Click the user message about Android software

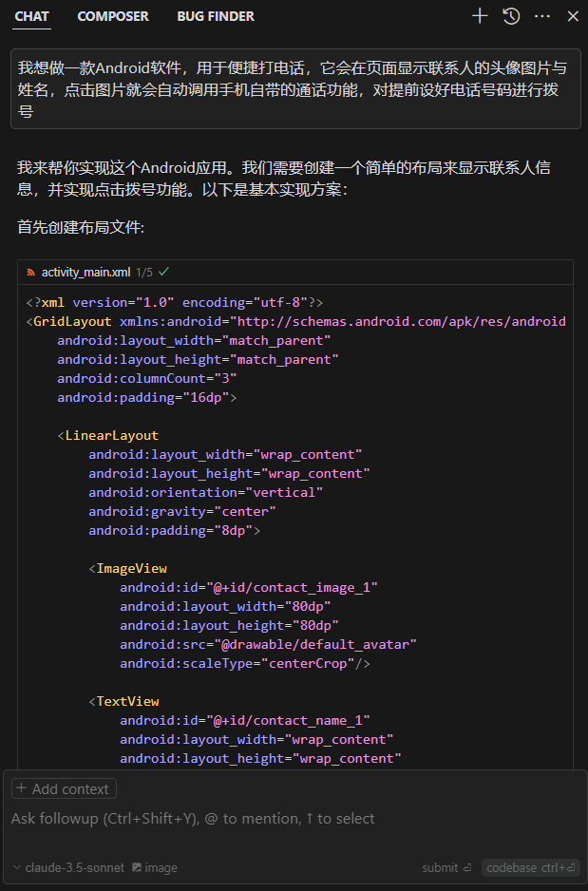(294, 89)
